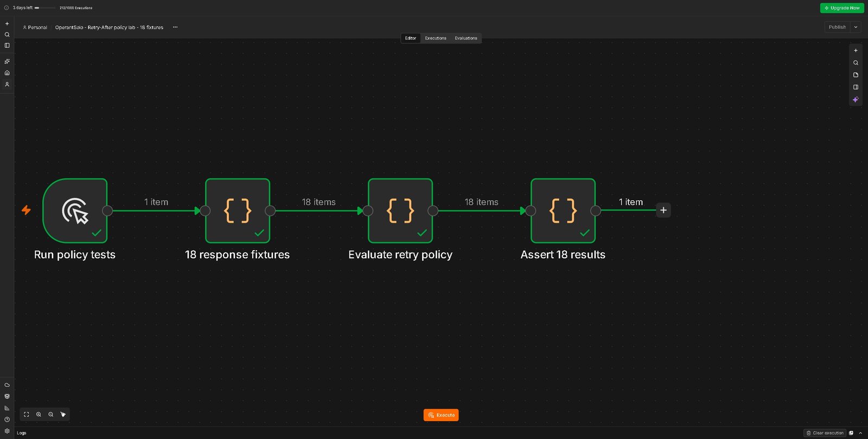This screenshot has width=868, height=439.
Task: Select the Evaluate retry policy node
Action: coord(400,211)
